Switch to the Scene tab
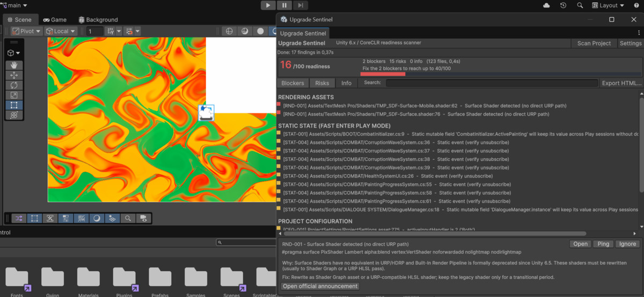This screenshot has width=644, height=297. [19, 19]
